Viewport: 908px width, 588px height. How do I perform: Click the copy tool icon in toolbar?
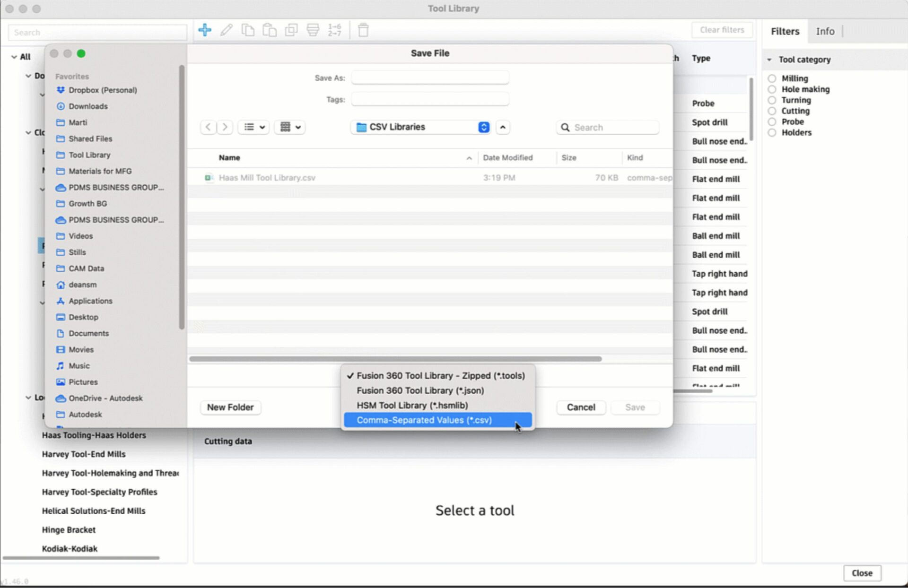tap(247, 30)
